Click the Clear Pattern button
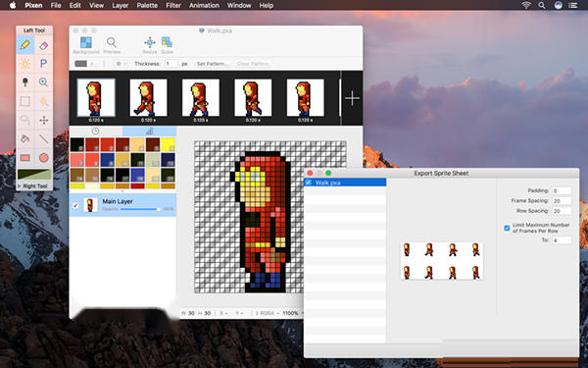The height and width of the screenshot is (368, 588). tap(253, 64)
